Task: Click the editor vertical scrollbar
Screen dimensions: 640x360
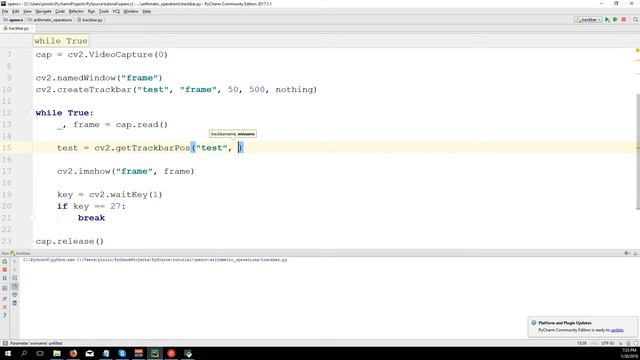Action: (638, 151)
